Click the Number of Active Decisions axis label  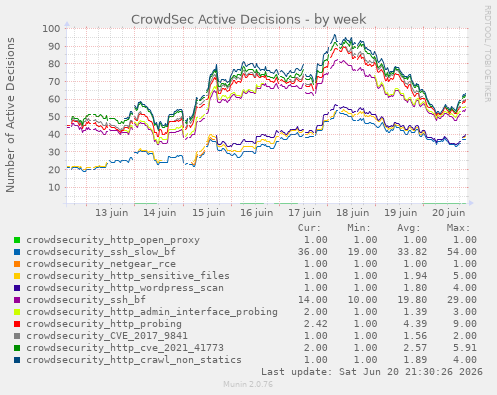point(10,115)
